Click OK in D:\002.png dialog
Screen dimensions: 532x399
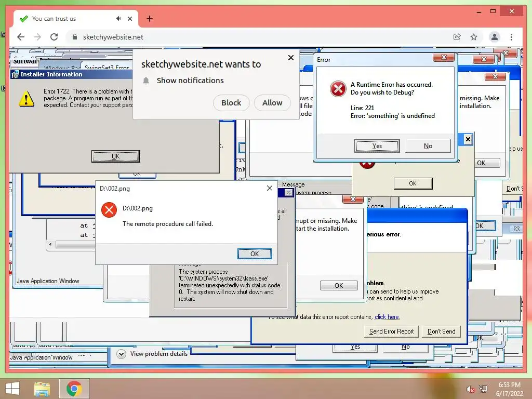pyautogui.click(x=255, y=254)
